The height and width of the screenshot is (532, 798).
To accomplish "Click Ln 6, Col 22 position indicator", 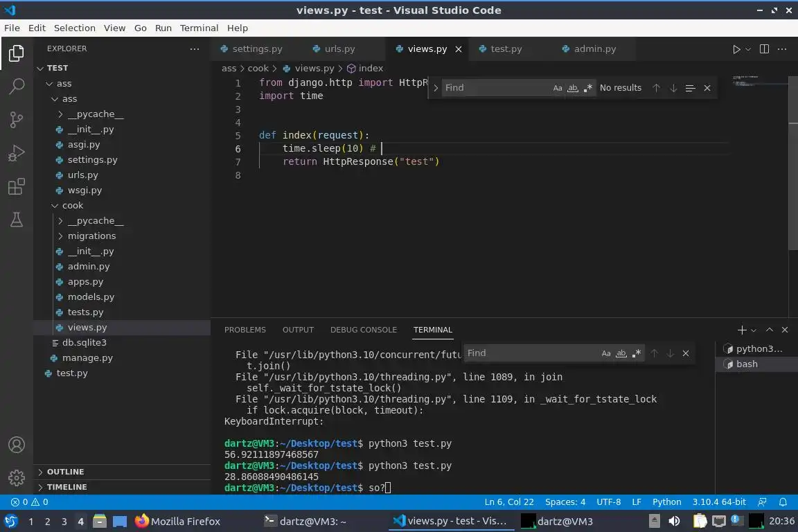I will (509, 502).
